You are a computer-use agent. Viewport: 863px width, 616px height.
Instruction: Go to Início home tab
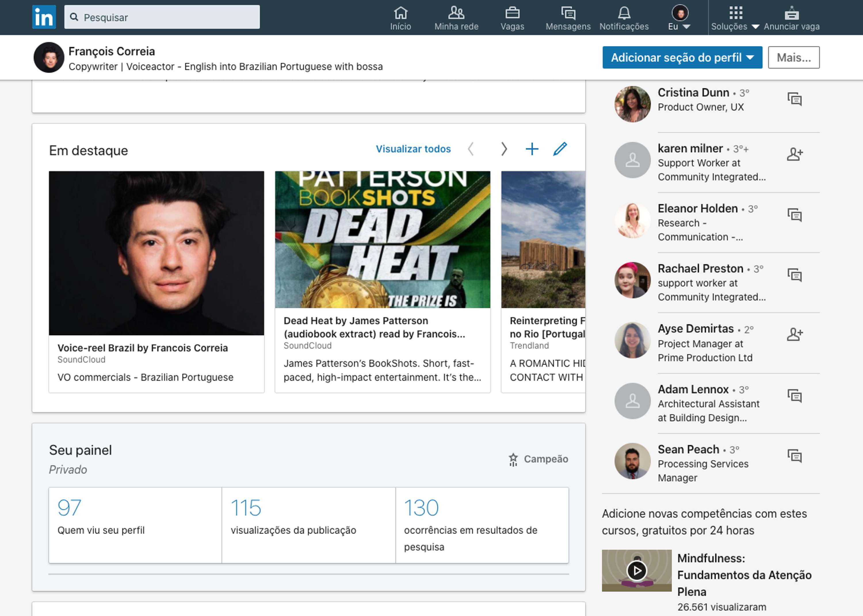pos(400,18)
